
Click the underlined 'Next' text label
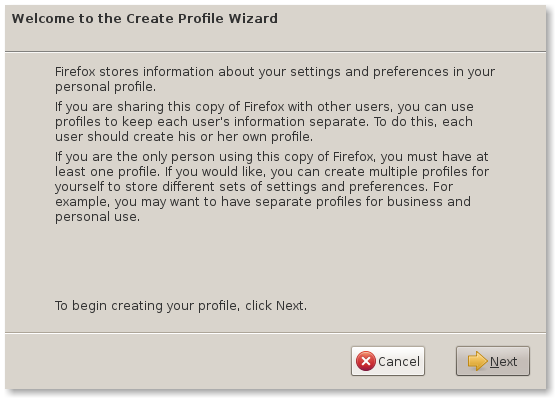[x=503, y=362]
